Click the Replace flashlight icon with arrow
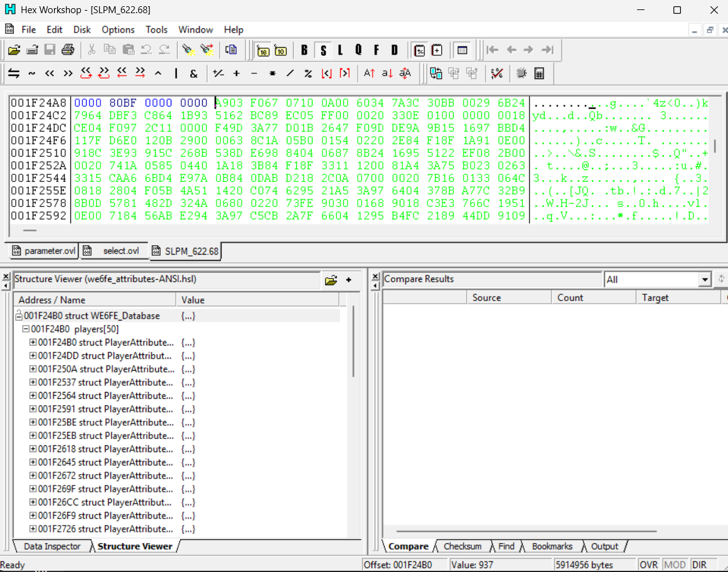Image resolution: width=728 pixels, height=572 pixels. (x=206, y=50)
